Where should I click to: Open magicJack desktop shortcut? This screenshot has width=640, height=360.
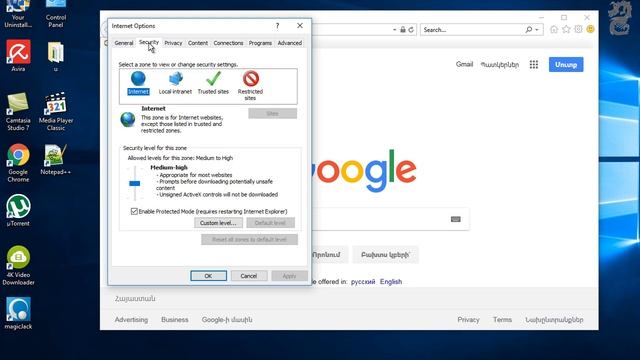[18, 313]
